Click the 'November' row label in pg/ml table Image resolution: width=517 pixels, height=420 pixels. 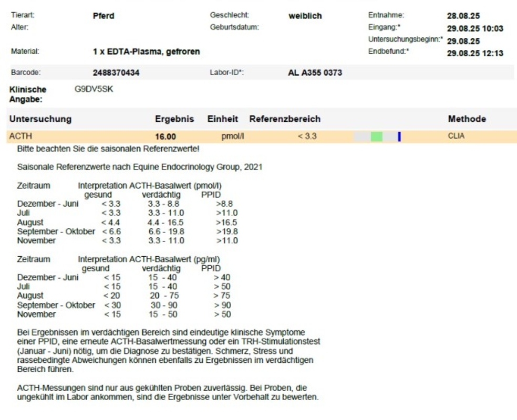(36, 314)
